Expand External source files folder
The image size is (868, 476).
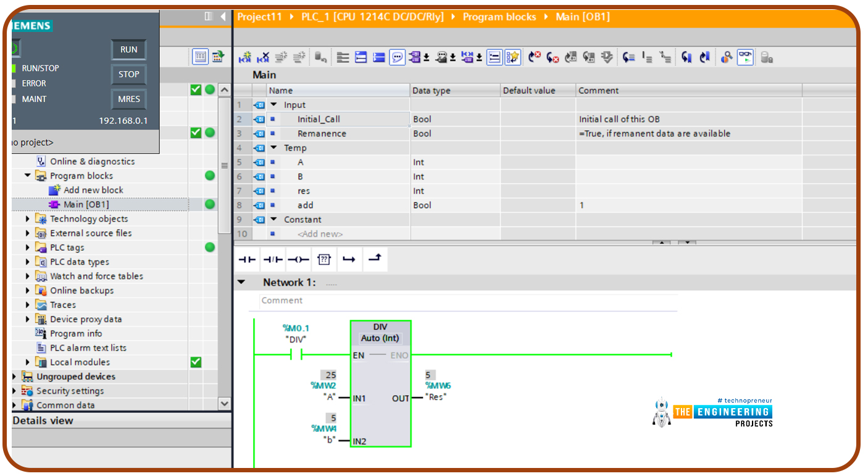click(27, 233)
